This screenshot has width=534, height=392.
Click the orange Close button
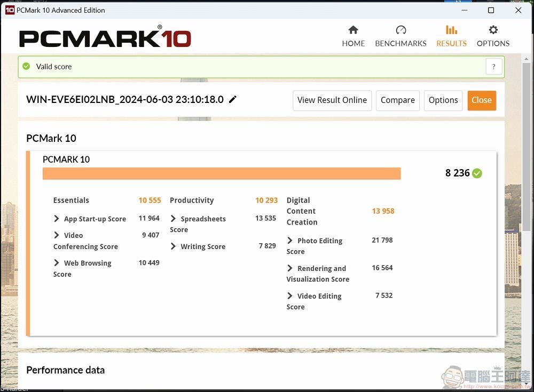pos(482,100)
